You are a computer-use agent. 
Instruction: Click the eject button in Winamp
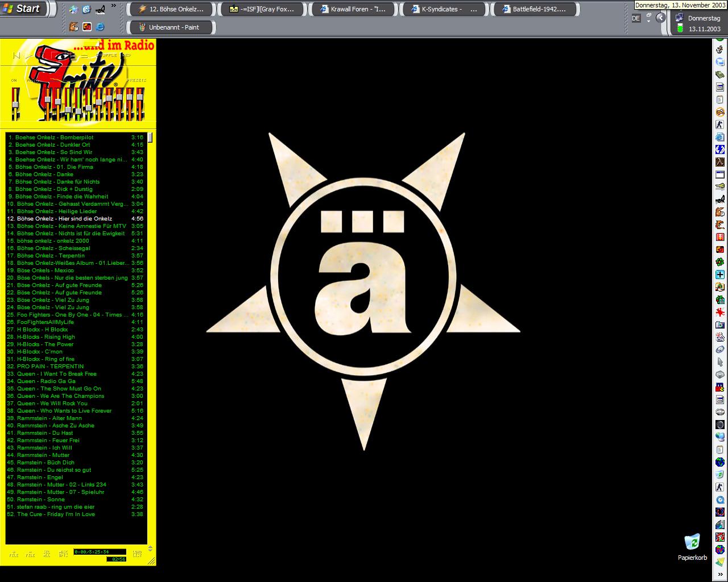(x=84, y=56)
